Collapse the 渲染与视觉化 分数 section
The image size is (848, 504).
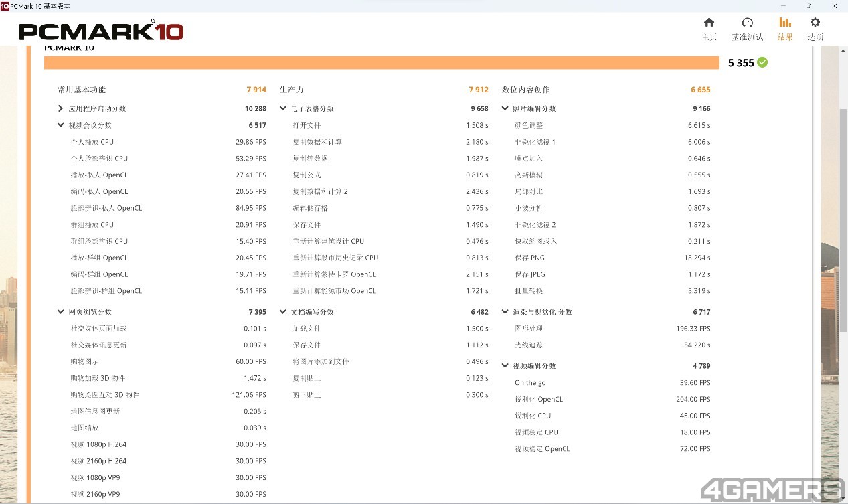coord(505,312)
